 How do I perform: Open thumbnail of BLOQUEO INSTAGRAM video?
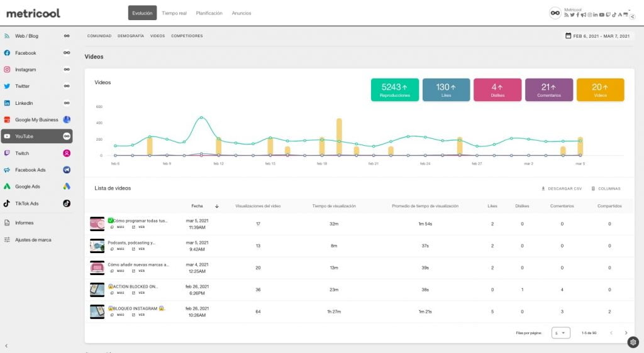97,312
